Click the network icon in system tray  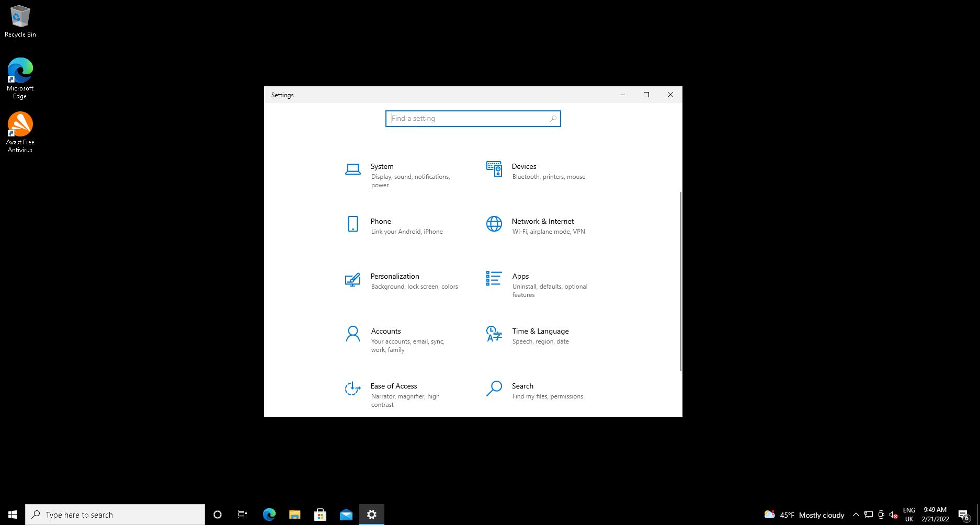[869, 515]
